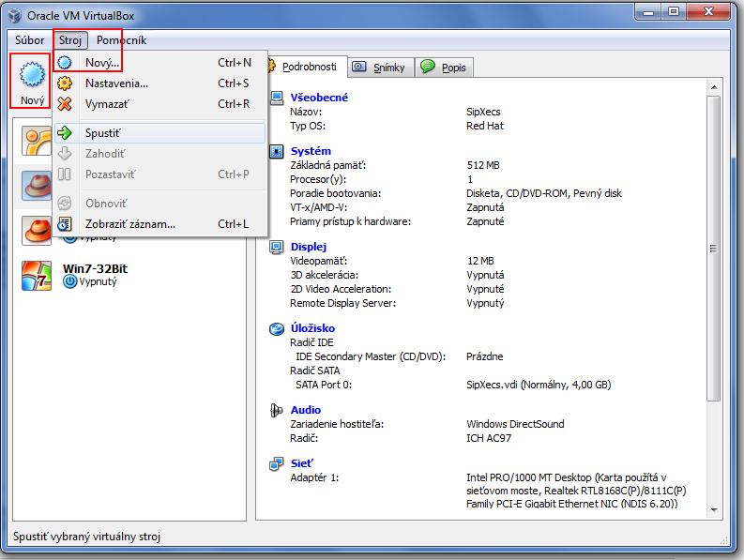Choose Vymazať from the menu
The width and height of the screenshot is (744, 560).
tap(159, 104)
